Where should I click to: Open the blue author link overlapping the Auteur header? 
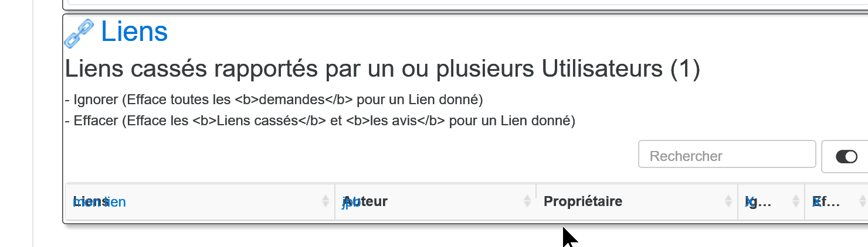tap(351, 203)
